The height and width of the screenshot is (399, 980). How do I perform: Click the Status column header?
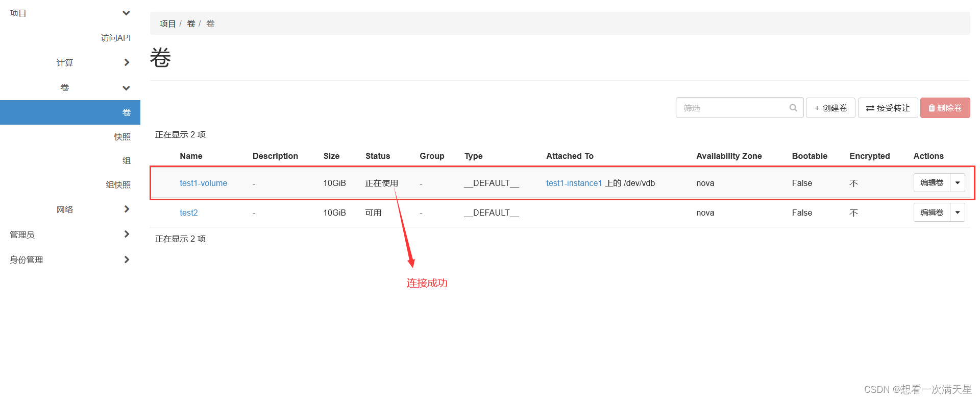point(378,156)
